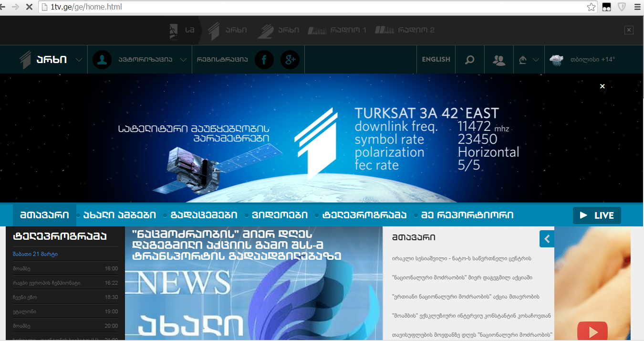
Task: Select the 16:22 rugby schedule row
Action: 65,283
